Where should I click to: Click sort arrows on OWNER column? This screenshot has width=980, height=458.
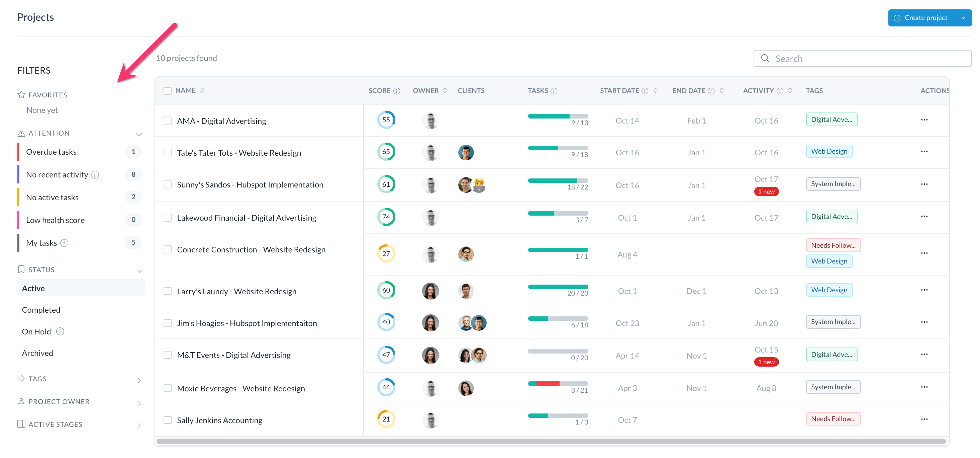[445, 91]
